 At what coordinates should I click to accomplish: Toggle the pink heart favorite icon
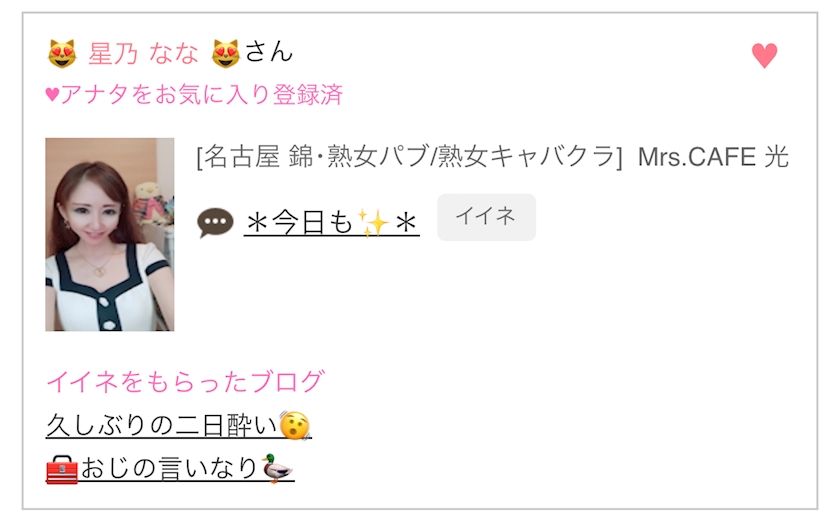(764, 55)
